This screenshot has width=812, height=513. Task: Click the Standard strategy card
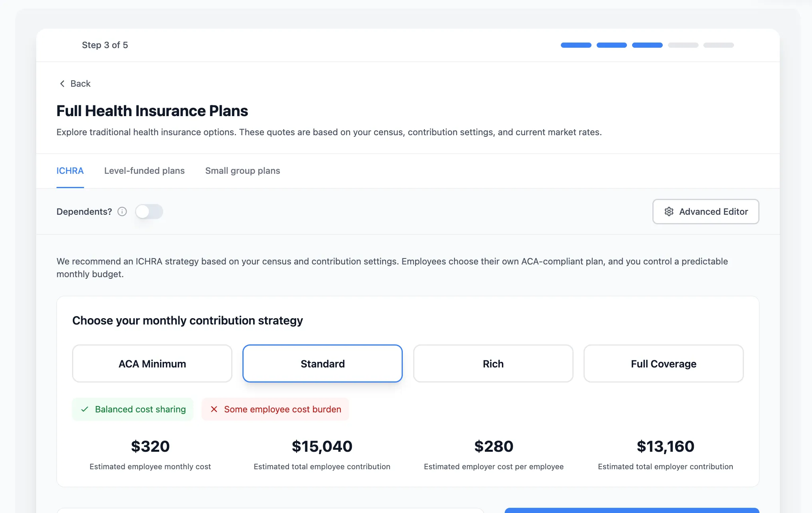click(322, 363)
